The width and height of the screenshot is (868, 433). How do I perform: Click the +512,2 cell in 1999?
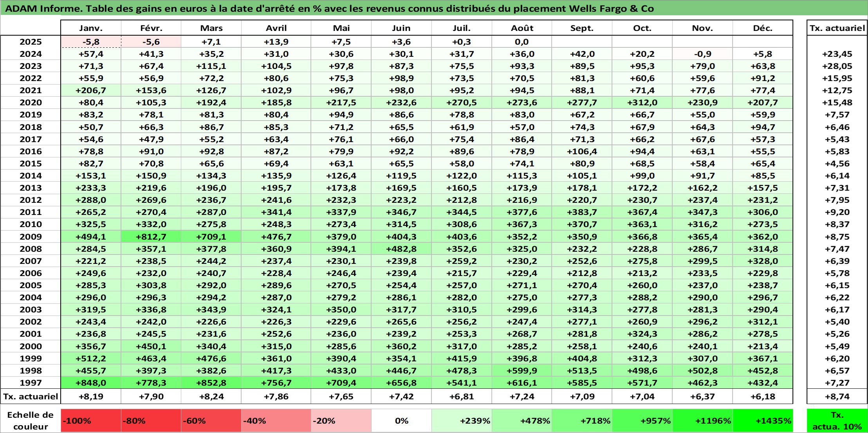(x=91, y=358)
